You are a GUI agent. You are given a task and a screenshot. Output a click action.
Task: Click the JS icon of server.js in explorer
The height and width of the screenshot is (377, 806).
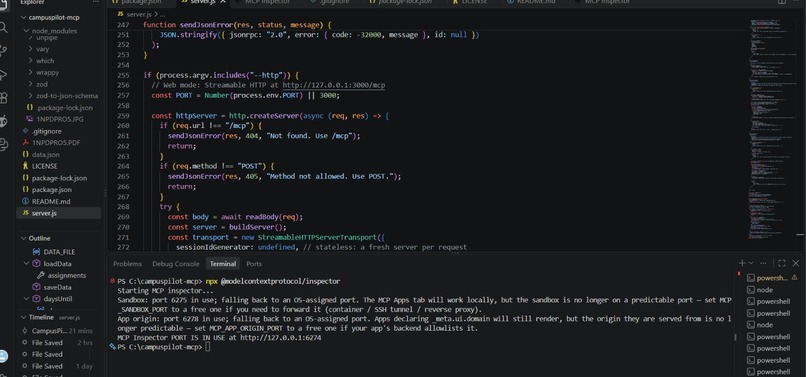click(25, 213)
